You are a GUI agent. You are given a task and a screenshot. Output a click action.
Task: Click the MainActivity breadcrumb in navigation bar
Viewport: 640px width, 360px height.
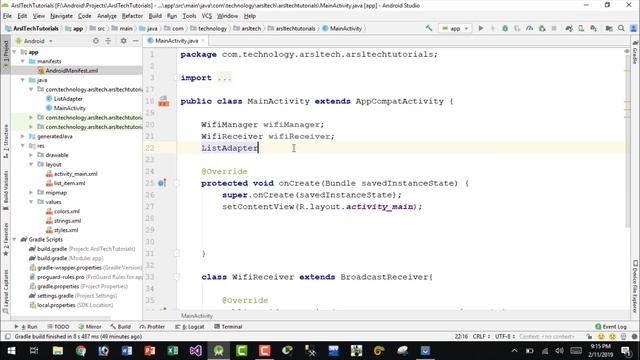[x=342, y=28]
